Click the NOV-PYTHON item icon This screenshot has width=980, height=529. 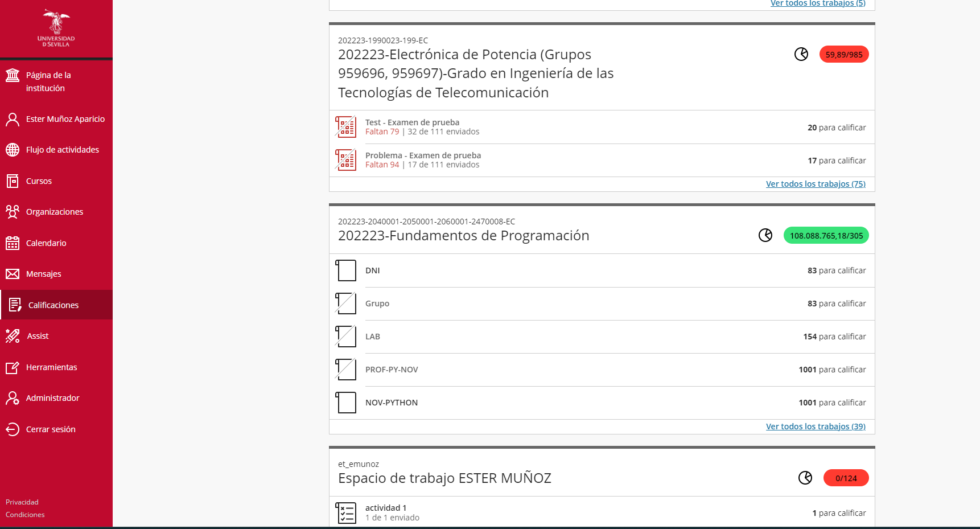(x=345, y=403)
